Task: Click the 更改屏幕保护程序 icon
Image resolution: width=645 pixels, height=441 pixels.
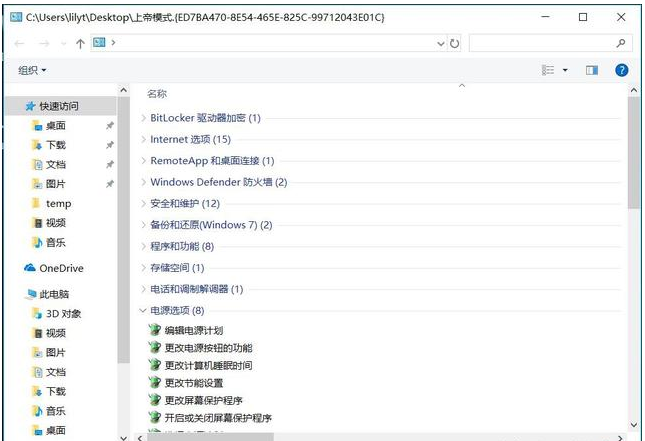Action: click(x=155, y=400)
